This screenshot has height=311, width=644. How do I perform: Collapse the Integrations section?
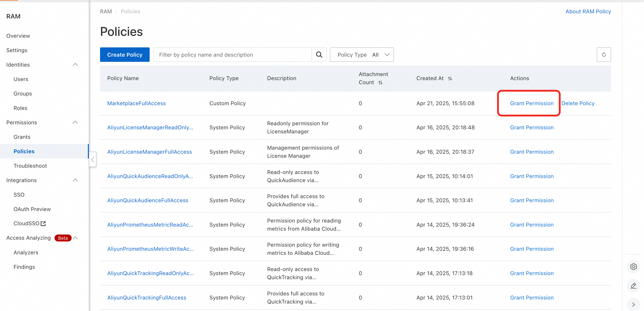(x=75, y=180)
